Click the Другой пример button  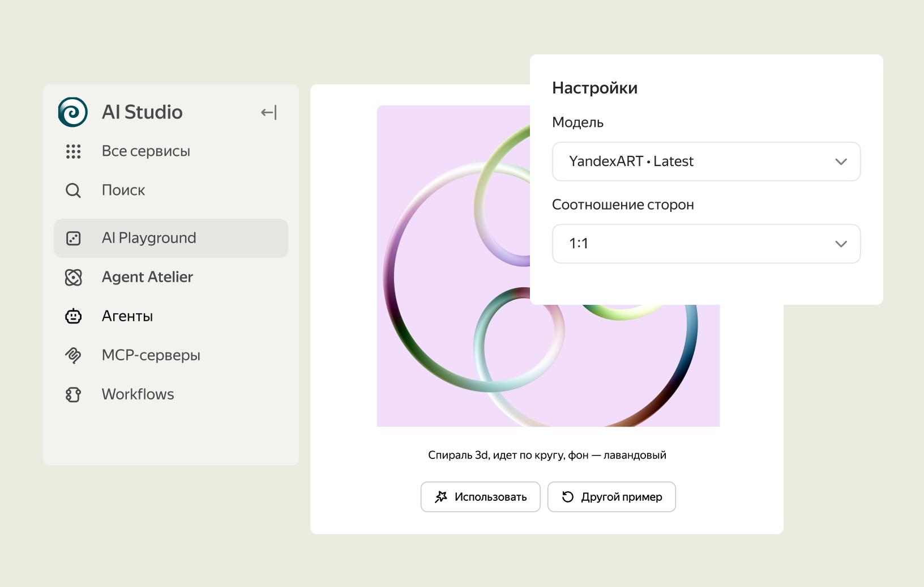[x=611, y=497]
